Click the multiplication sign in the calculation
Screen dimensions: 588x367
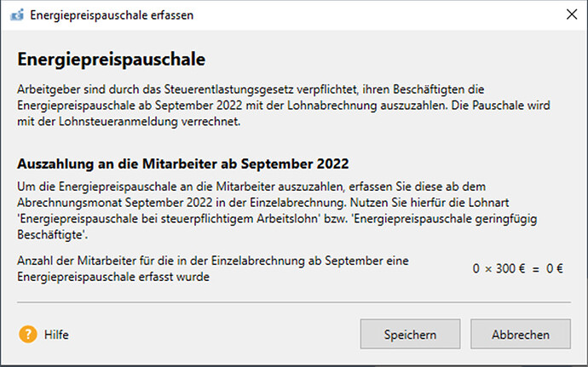click(x=488, y=269)
